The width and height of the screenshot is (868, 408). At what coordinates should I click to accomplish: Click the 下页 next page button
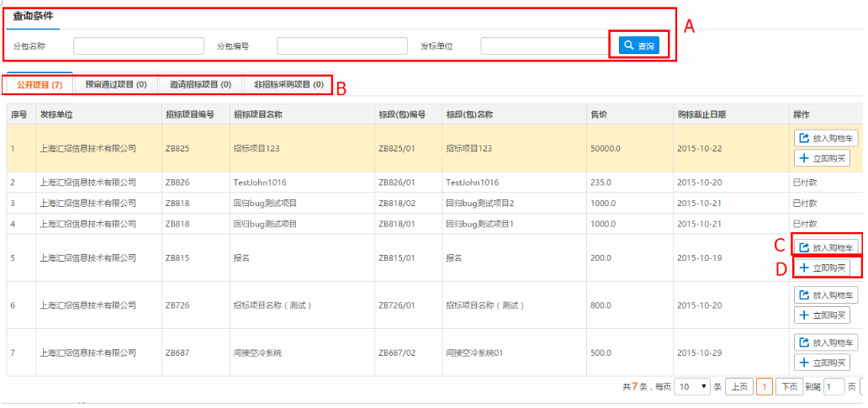pyautogui.click(x=788, y=387)
